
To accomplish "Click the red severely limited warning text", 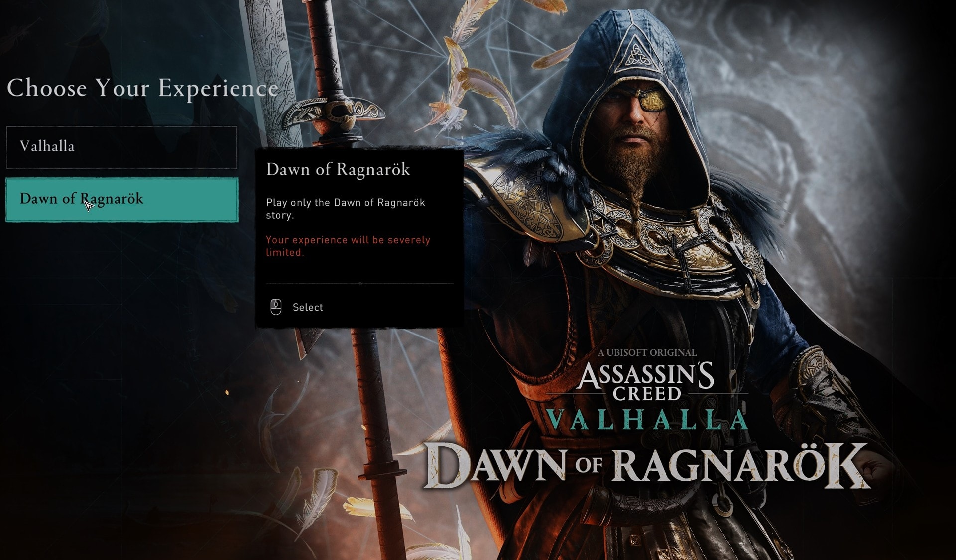I will click(x=348, y=246).
